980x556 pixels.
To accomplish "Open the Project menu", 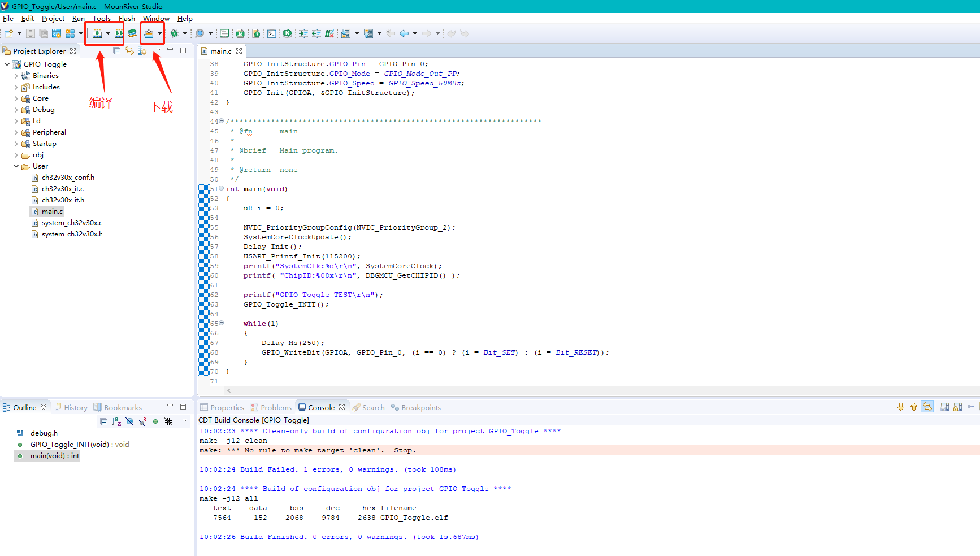I will click(x=53, y=19).
